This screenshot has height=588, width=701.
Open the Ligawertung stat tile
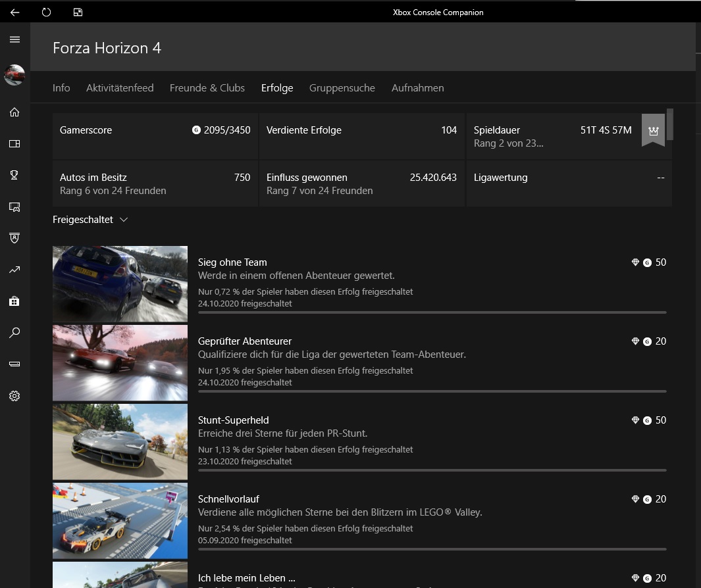tap(569, 184)
